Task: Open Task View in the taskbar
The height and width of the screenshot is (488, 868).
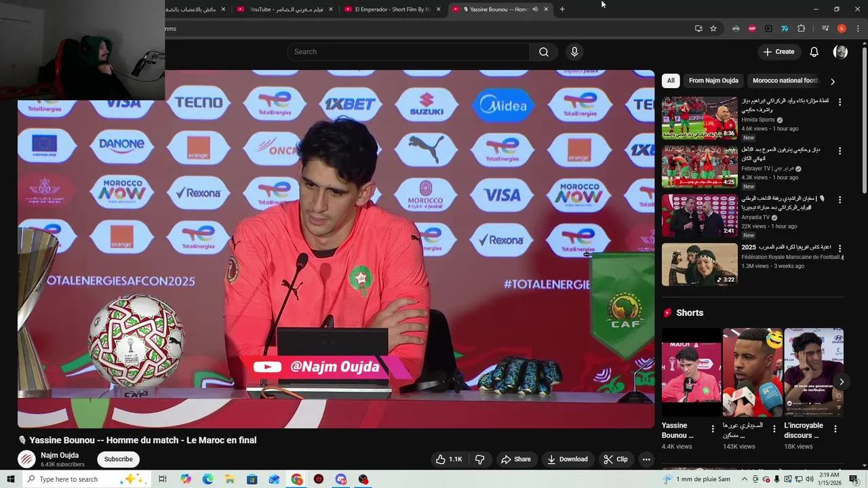Action: pos(163,479)
